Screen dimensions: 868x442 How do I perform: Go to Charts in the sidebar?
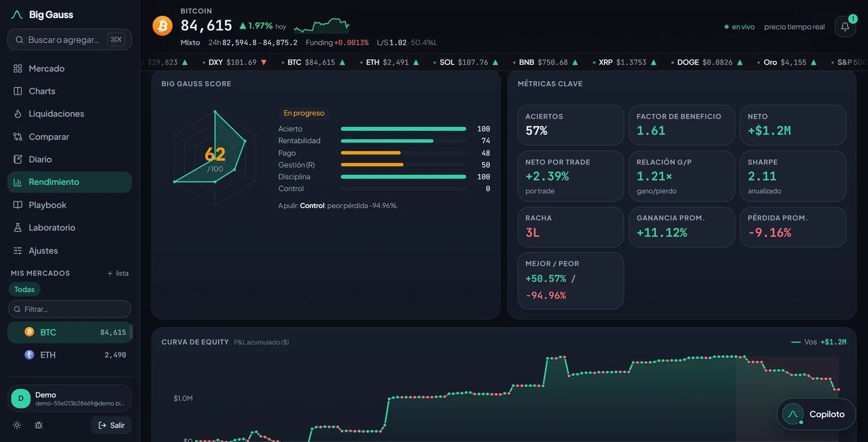[x=69, y=91]
